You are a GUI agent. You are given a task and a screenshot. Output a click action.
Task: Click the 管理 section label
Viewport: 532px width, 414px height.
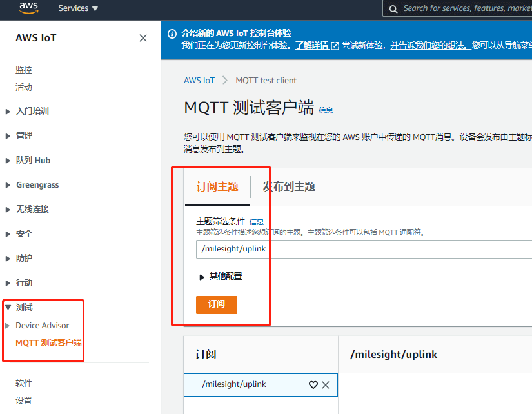point(24,135)
